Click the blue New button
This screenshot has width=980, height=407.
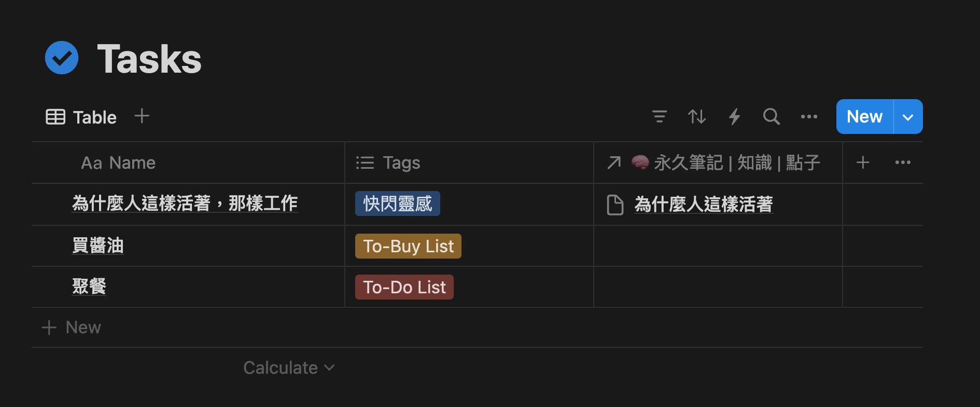tap(864, 117)
